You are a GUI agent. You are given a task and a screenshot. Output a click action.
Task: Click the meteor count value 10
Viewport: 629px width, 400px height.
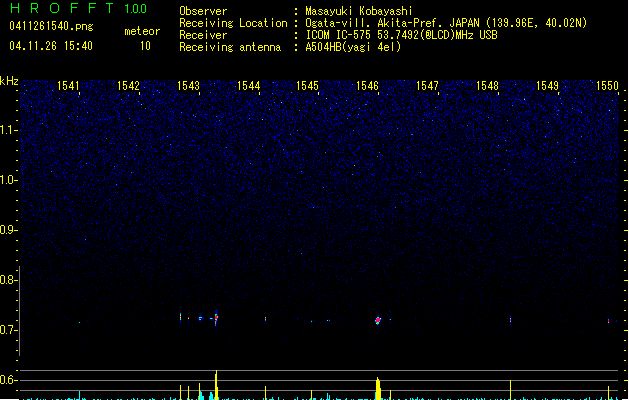[x=145, y=46]
